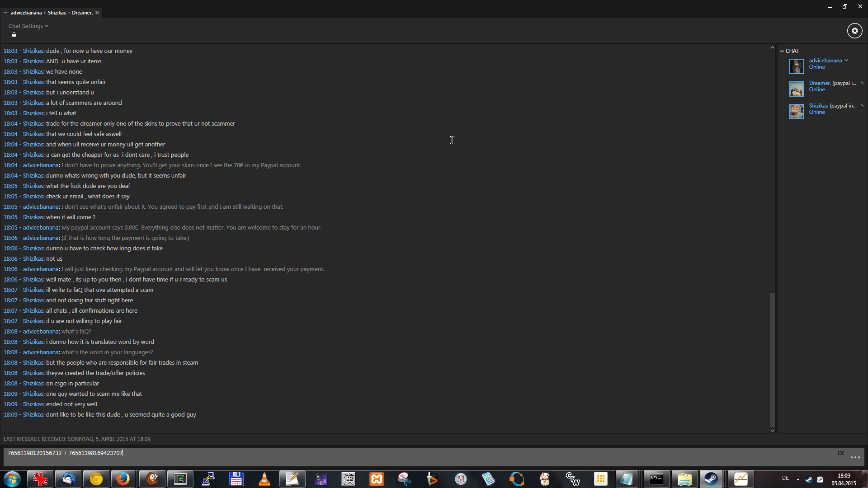The height and width of the screenshot is (488, 868).
Task: Open dropdown arrow next to advicebanana
Action: click(846, 60)
